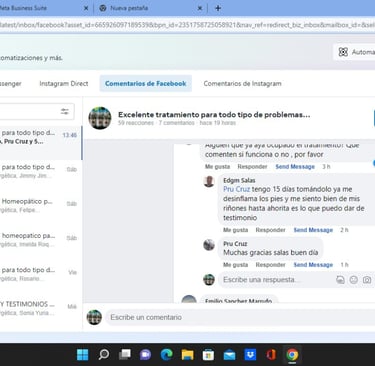This screenshot has width=375, height=366.
Task: View the 59 reacciones on the post
Action: pos(136,123)
